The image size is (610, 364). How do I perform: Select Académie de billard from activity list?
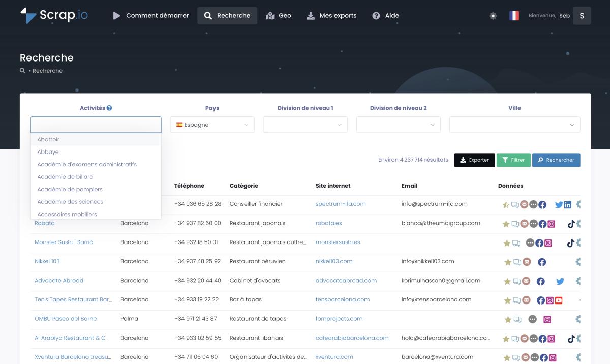tap(65, 177)
